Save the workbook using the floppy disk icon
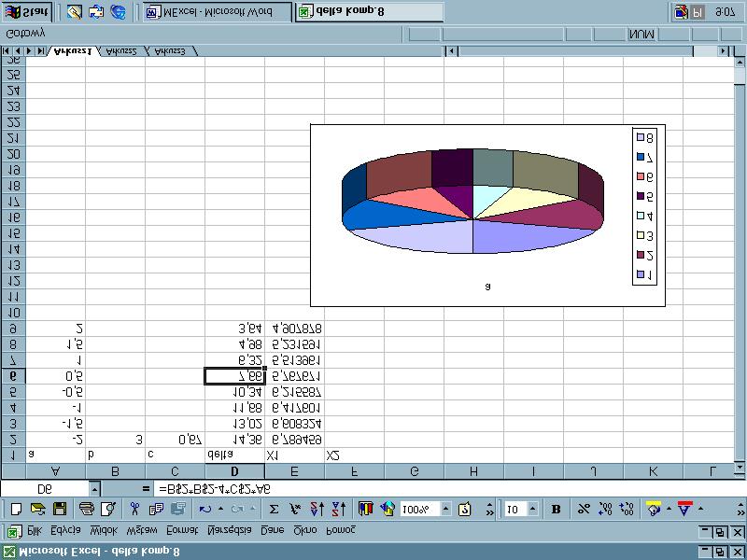The image size is (747, 560). [x=60, y=509]
